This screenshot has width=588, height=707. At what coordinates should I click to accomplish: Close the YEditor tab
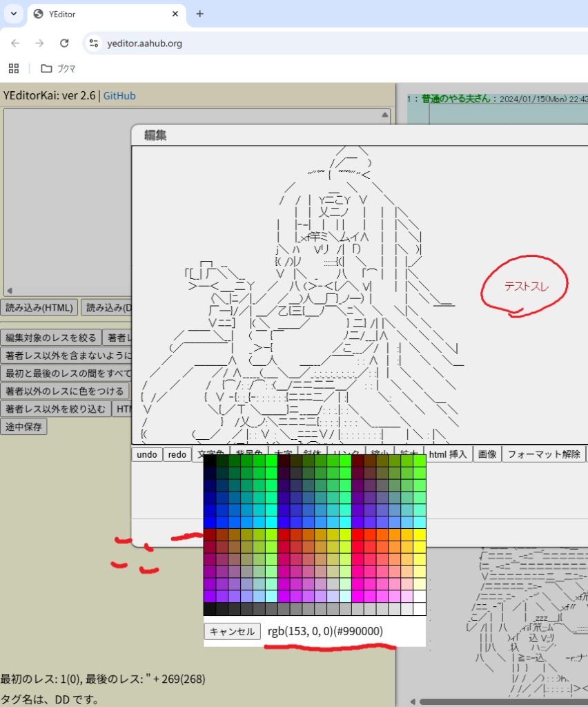[x=176, y=14]
